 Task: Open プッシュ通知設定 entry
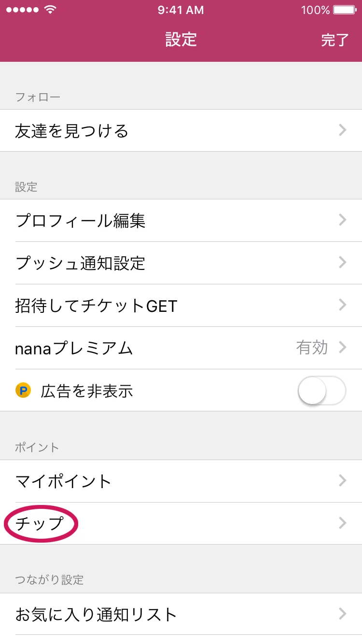(181, 263)
